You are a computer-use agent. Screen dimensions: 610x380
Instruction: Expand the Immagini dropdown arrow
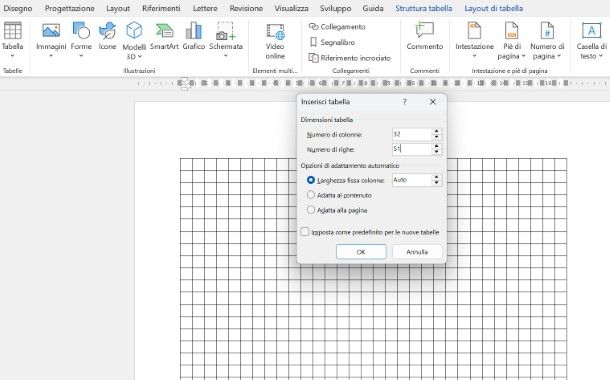51,56
